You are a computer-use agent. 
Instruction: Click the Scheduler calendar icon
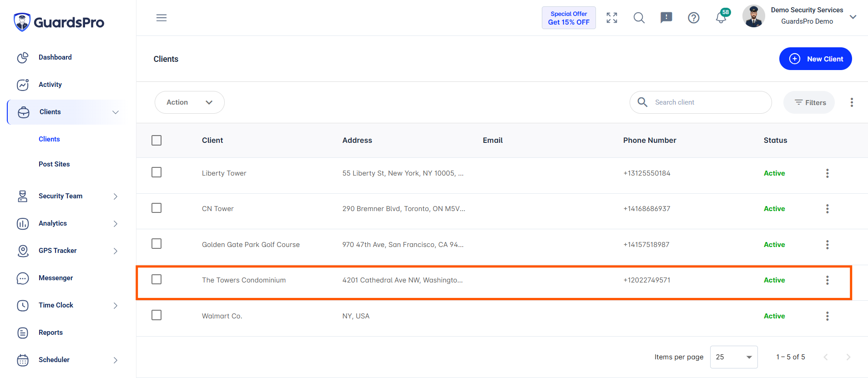click(x=23, y=360)
